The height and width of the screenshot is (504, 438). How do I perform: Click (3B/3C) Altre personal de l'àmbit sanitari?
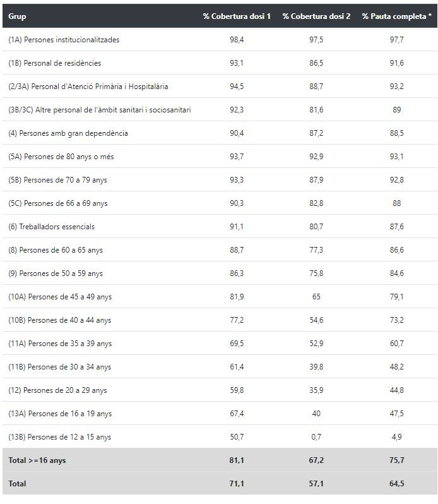(100, 110)
